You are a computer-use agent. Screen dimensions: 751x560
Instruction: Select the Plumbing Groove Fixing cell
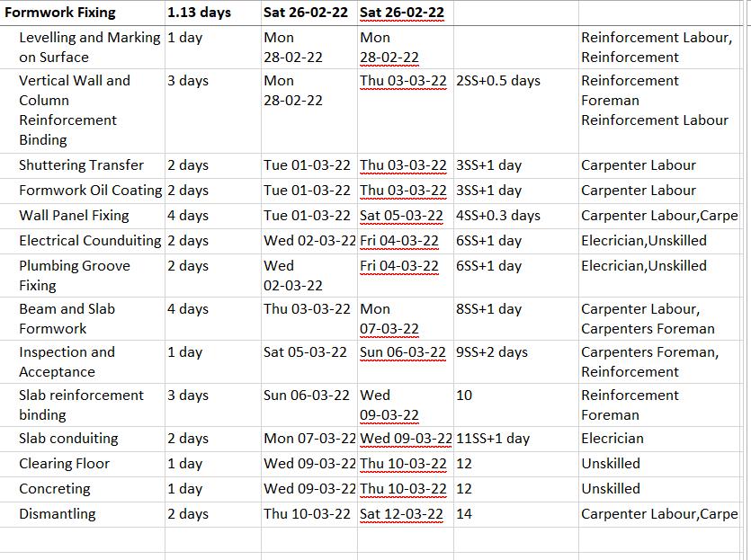74,275
